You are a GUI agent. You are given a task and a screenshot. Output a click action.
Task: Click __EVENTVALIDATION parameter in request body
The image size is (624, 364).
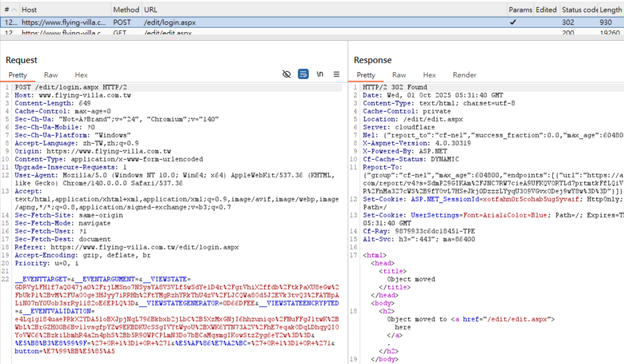(x=56, y=311)
